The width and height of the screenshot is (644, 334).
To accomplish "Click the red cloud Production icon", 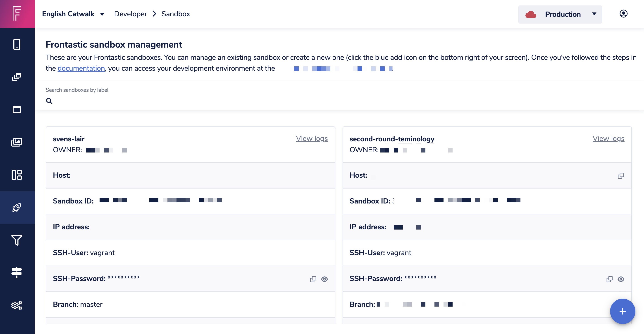I will tap(531, 14).
